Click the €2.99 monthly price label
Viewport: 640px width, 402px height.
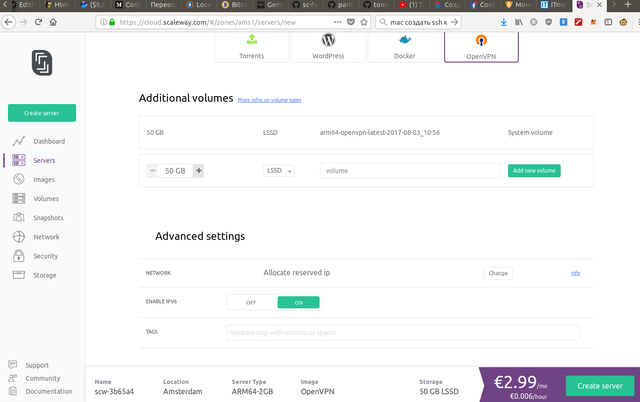tap(520, 382)
